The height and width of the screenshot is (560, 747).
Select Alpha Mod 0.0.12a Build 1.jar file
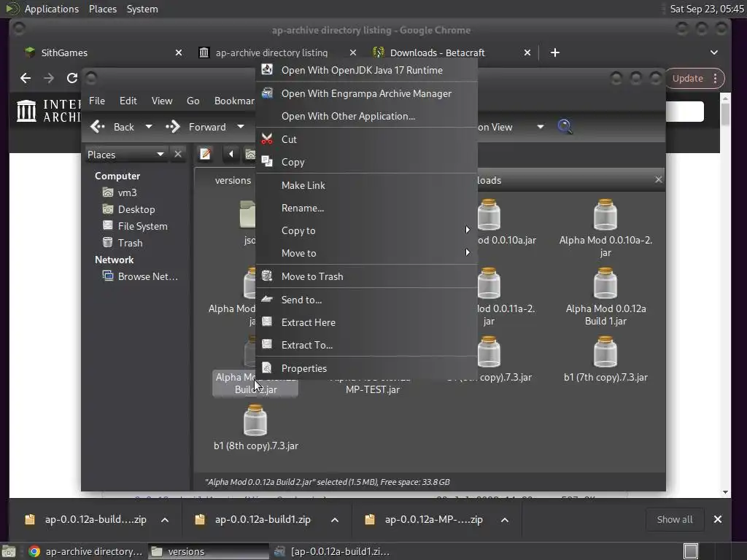tap(605, 297)
